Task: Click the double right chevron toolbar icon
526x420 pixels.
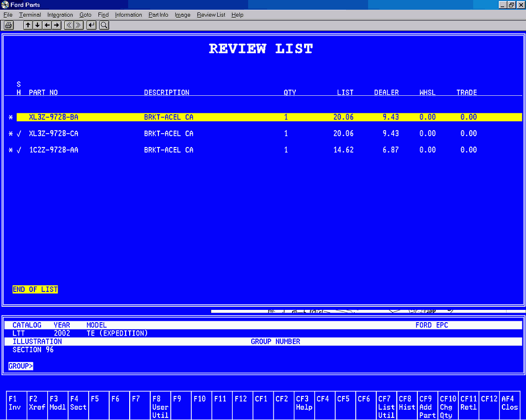Action: [x=78, y=25]
